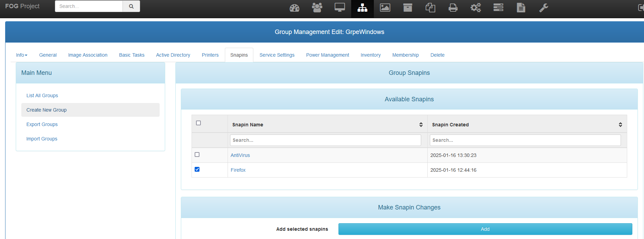644x239 pixels.
Task: Open Printers icon in top navbar
Action: [453, 8]
